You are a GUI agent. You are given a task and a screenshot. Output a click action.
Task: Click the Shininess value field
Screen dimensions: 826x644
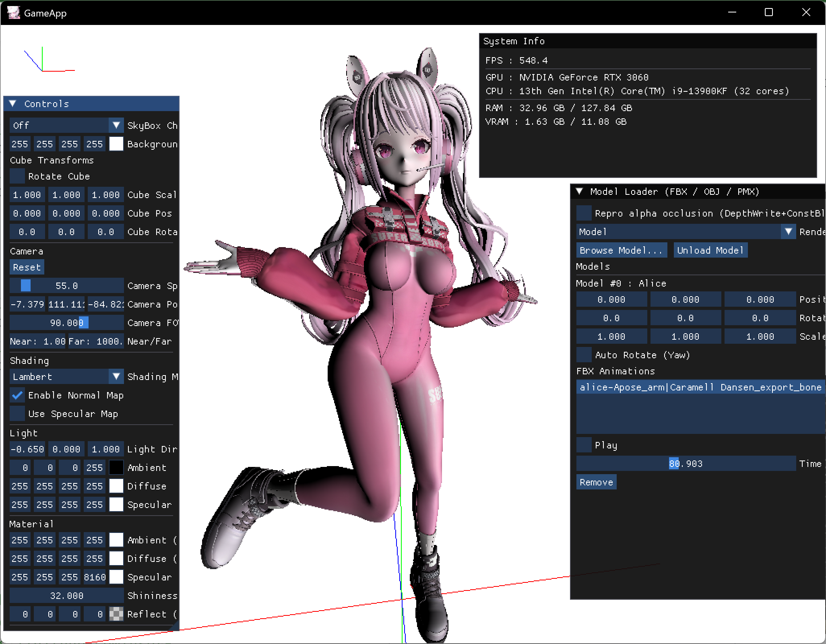point(66,596)
